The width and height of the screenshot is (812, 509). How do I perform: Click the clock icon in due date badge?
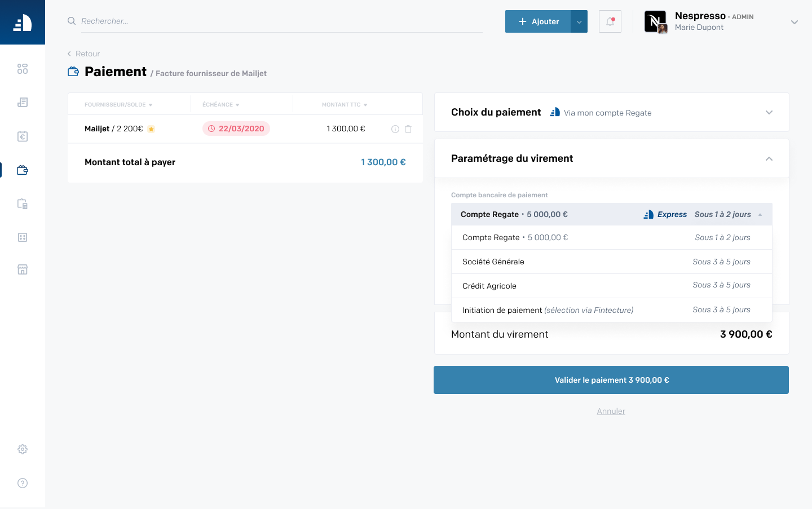(x=211, y=129)
